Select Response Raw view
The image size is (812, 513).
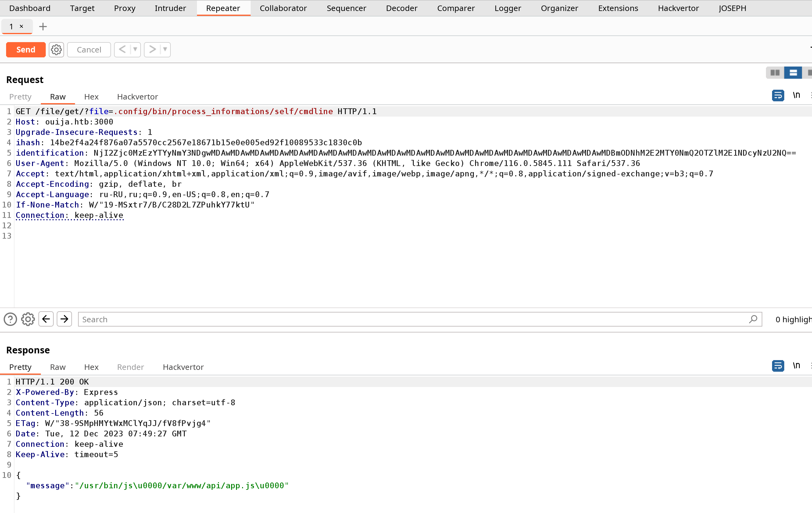[x=58, y=367]
